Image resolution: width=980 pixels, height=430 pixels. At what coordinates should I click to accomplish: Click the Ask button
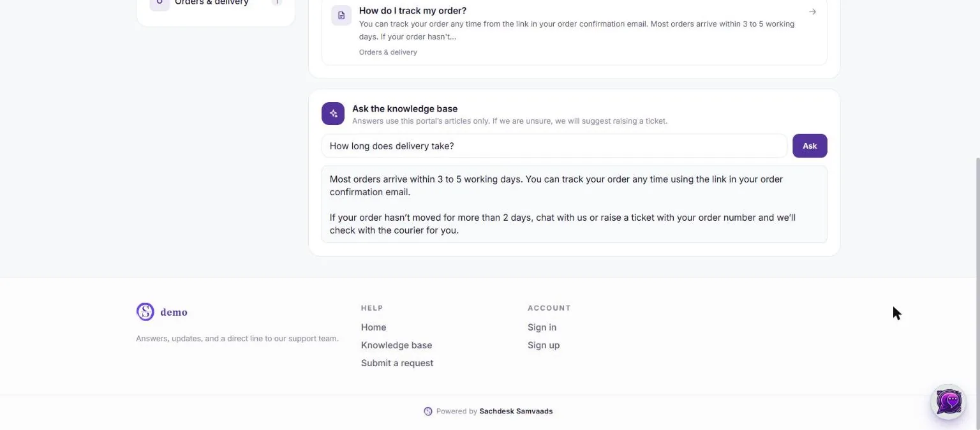tap(810, 145)
